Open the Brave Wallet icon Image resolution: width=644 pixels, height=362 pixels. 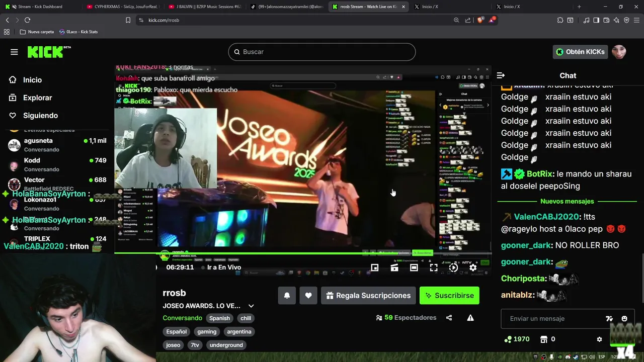[606, 20]
